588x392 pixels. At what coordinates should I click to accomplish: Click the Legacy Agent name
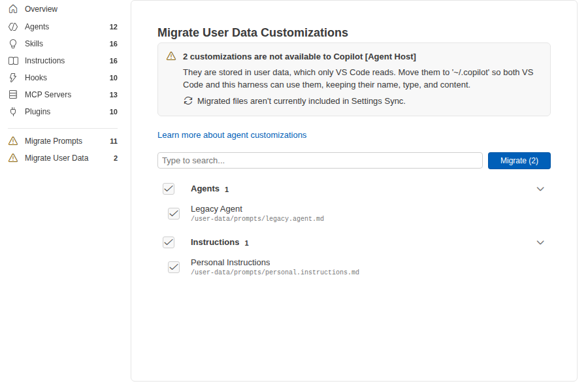click(x=216, y=209)
